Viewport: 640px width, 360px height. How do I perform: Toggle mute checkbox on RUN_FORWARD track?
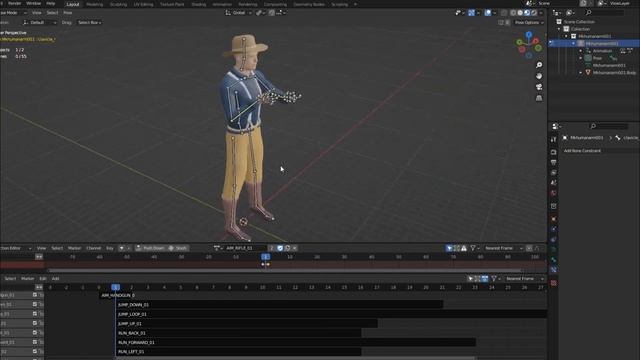(35, 342)
